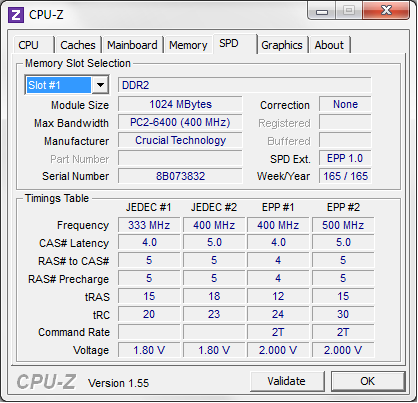The image size is (418, 403).
Task: Click JEDEC #2 CAS# Latency 5.0
Action: point(214,242)
